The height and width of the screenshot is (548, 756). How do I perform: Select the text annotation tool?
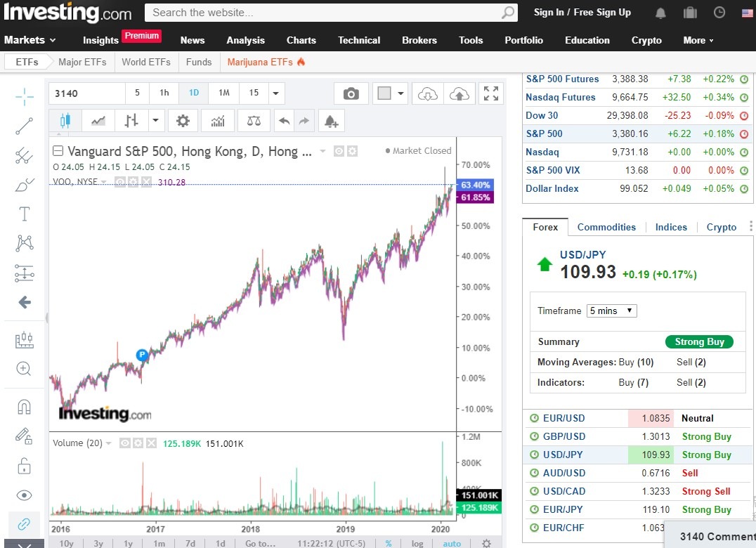tap(24, 214)
